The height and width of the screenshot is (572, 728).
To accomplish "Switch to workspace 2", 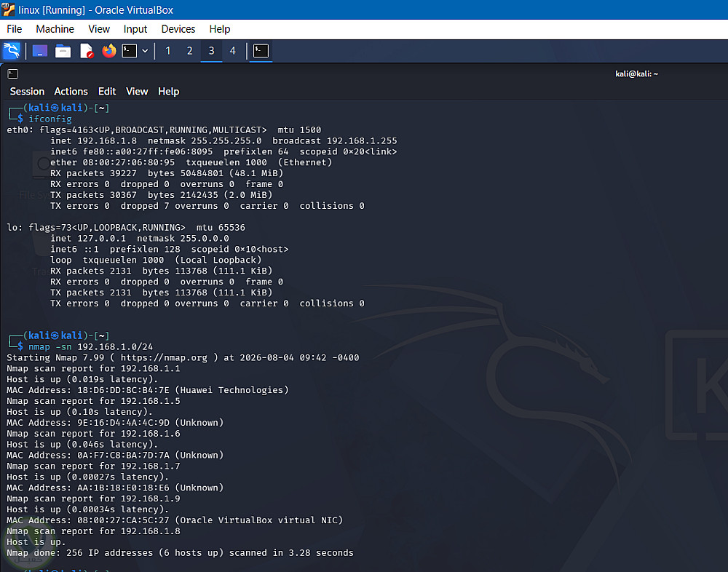I will [x=189, y=51].
